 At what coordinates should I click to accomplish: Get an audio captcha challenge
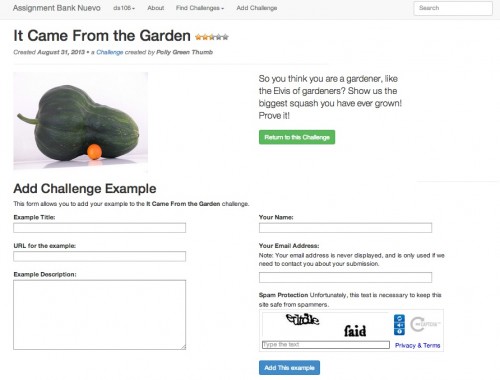399,325
